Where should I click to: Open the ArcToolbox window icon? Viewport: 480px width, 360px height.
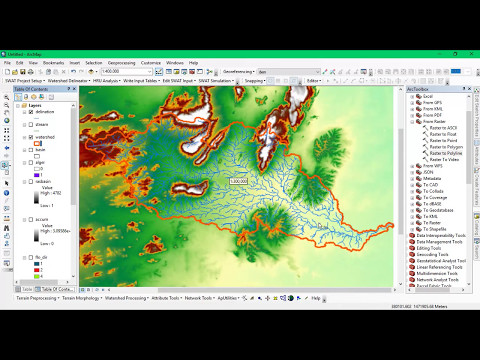point(192,72)
